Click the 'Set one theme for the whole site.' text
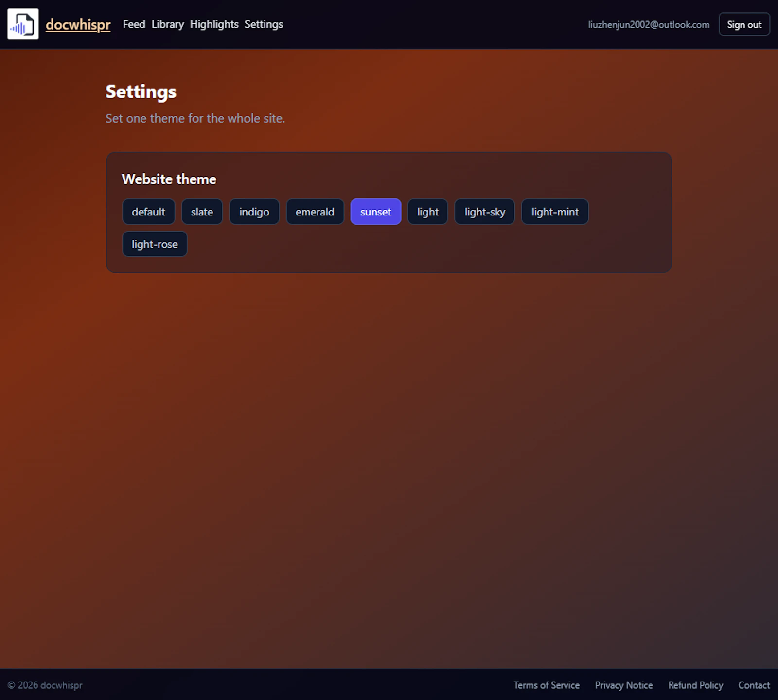778x700 pixels. click(195, 118)
